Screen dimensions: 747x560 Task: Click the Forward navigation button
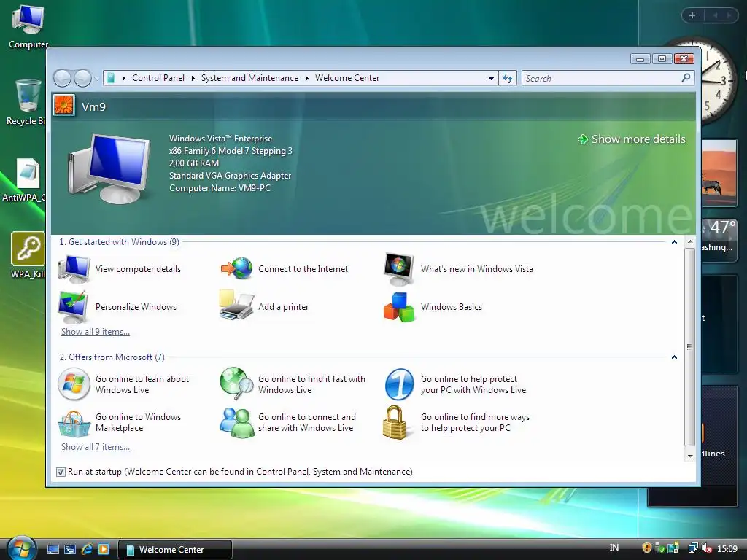point(82,78)
